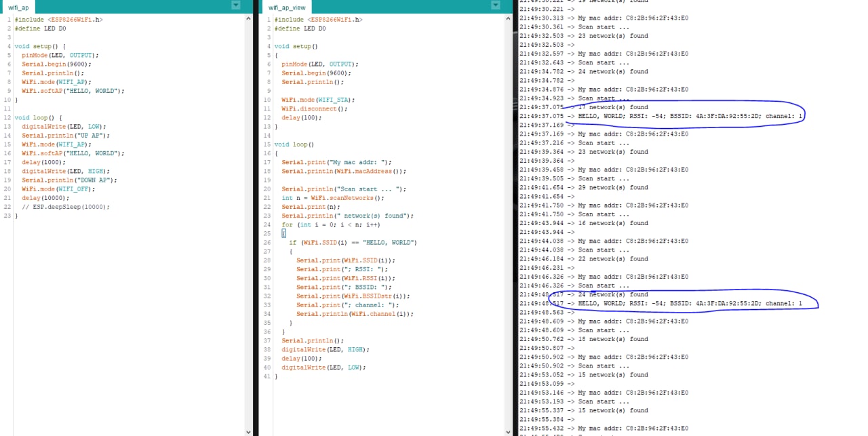Click 'if (WiFi.SSID(i) == "HELLO, WORLD")' line
Screen dimensions: 868x436
tap(353, 242)
